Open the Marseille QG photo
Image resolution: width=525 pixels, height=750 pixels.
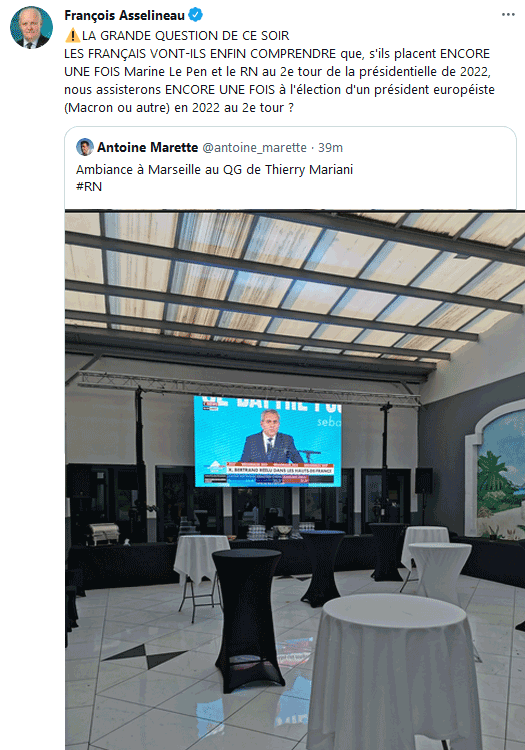[295, 480]
